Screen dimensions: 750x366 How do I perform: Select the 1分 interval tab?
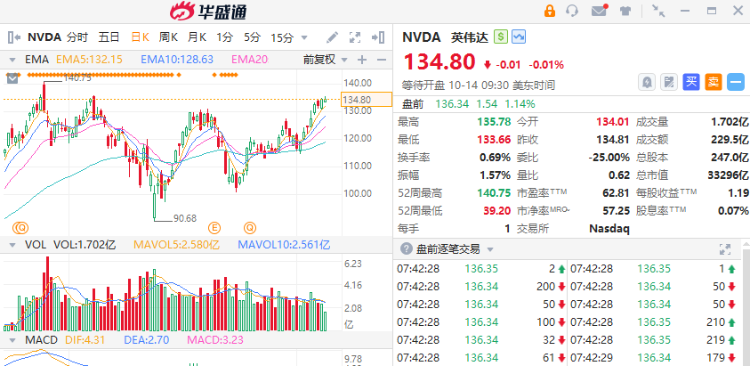(x=224, y=37)
